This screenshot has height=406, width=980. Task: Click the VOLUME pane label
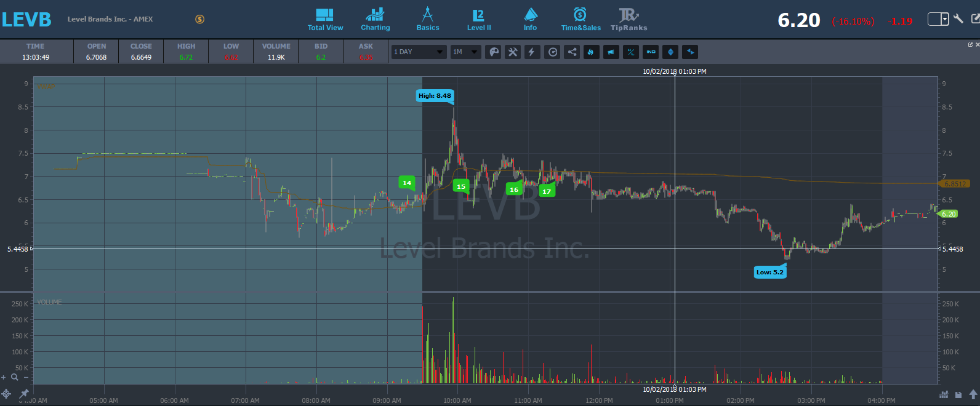(x=49, y=302)
